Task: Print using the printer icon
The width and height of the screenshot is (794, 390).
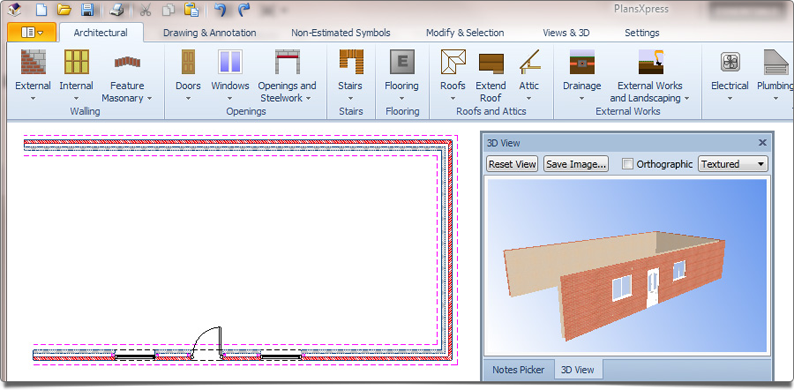Action: (117, 10)
